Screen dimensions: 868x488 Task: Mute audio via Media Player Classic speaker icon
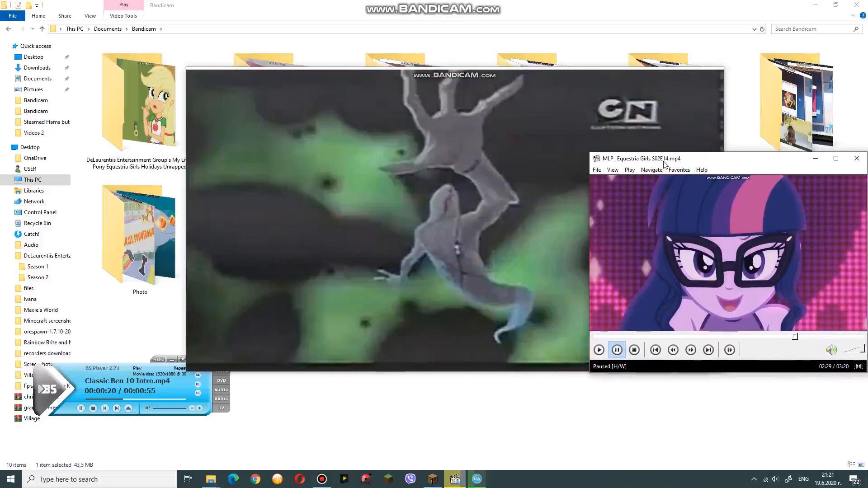tap(831, 350)
